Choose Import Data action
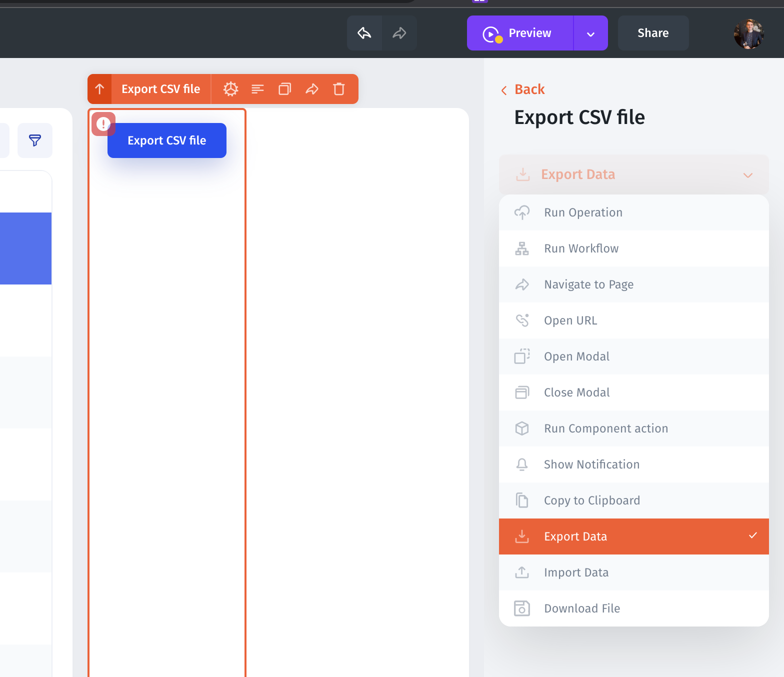Viewport: 784px width, 677px height. coord(634,572)
